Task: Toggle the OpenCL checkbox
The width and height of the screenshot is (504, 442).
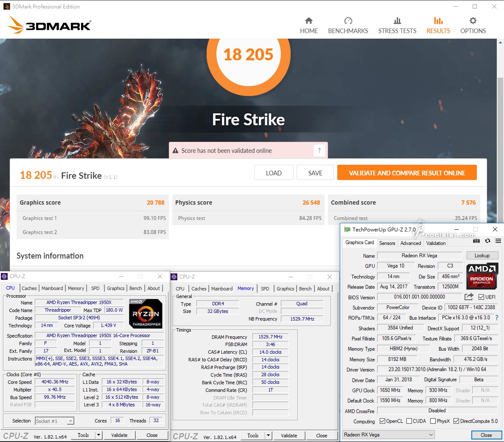Action: click(x=383, y=421)
